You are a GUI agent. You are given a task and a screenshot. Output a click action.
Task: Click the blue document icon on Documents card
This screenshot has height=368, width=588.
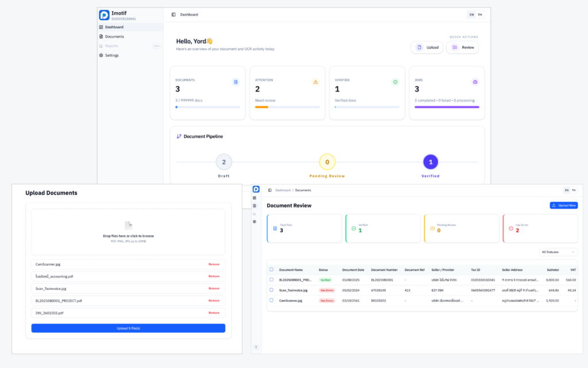coord(235,82)
